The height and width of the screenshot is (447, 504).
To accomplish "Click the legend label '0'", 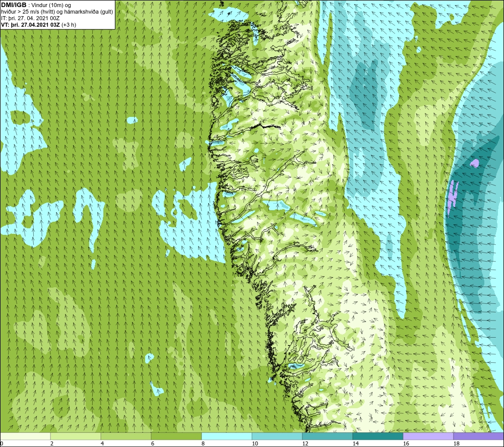I will point(2,443).
